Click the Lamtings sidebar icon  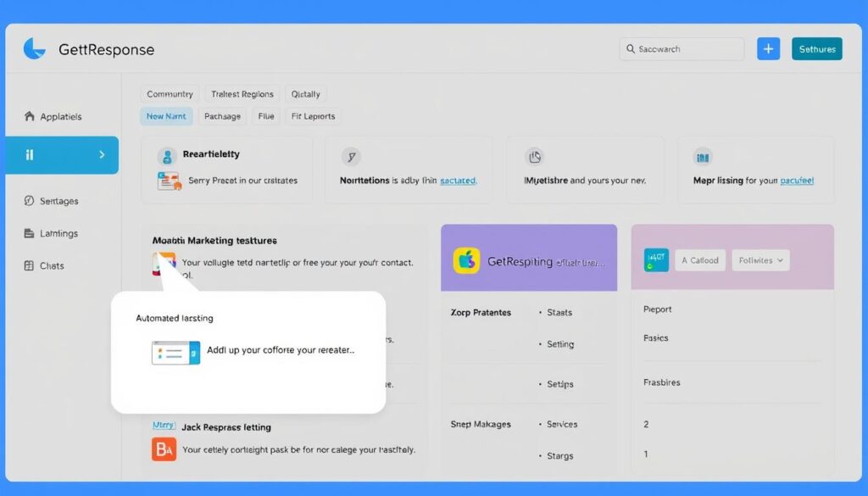pyautogui.click(x=30, y=233)
